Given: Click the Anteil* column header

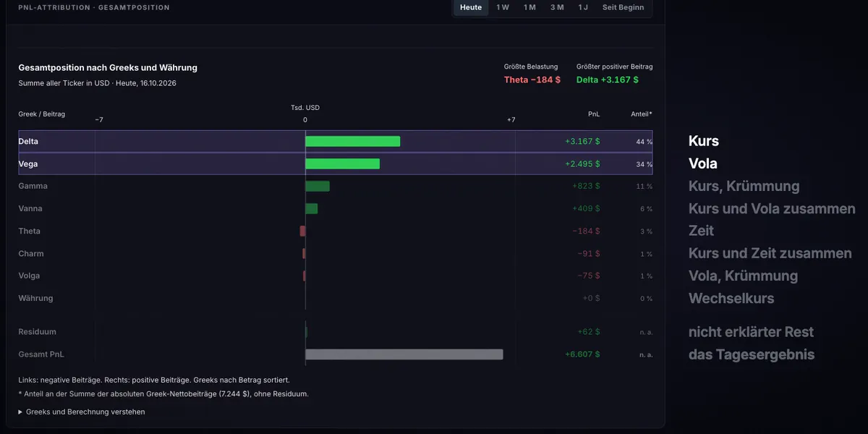Looking at the screenshot, I should (x=641, y=114).
